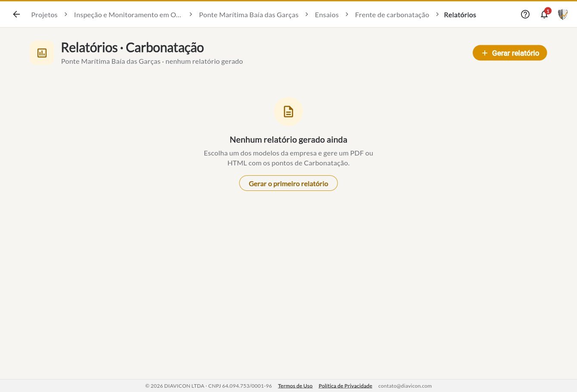Open the Inspeção e Monitoramento breadcrumb

128,15
